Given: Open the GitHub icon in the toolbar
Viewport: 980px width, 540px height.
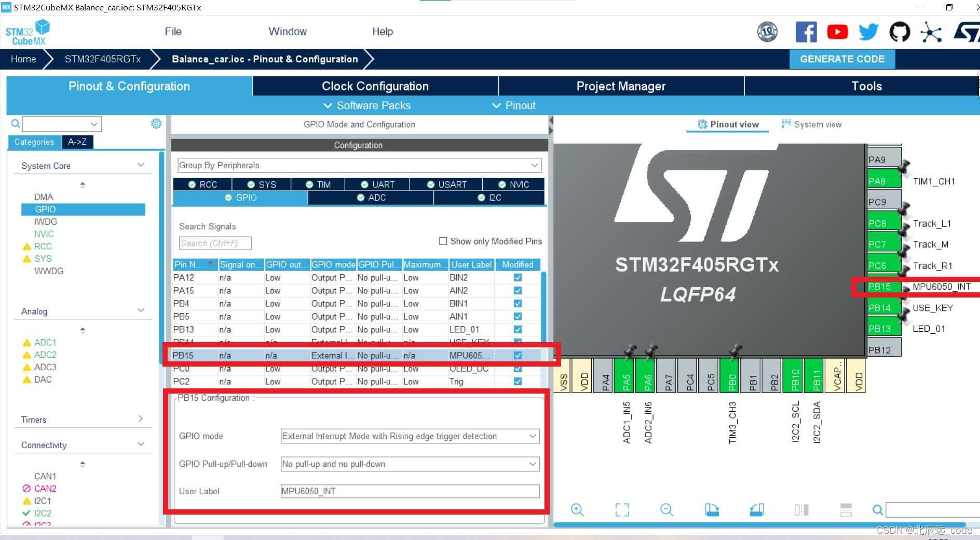Looking at the screenshot, I should 900,32.
